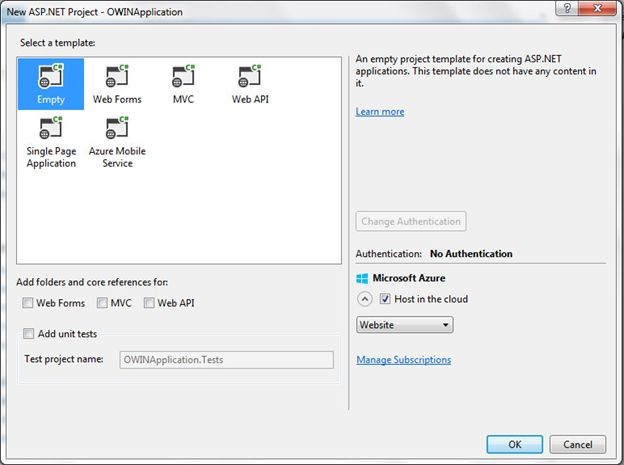The height and width of the screenshot is (465, 624).
Task: Select the Azure Mobile Service template
Action: 117,142
